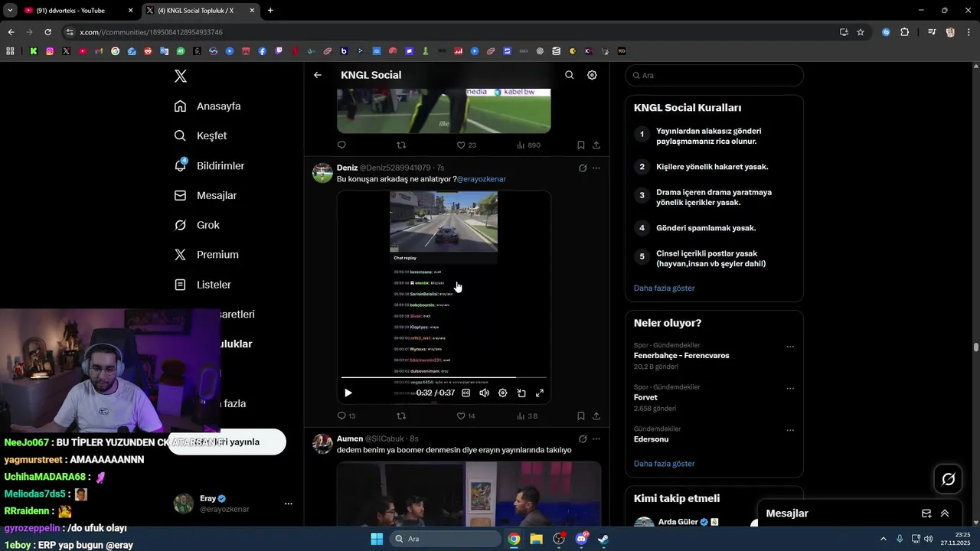Open Eray account menu dots
The width and height of the screenshot is (980, 551).
click(x=289, y=504)
